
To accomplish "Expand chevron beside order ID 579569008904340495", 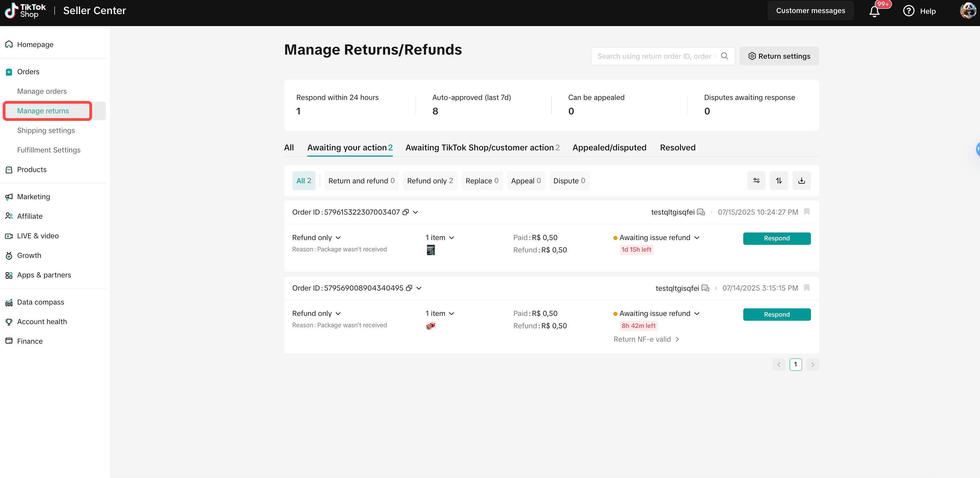I will [x=419, y=288].
